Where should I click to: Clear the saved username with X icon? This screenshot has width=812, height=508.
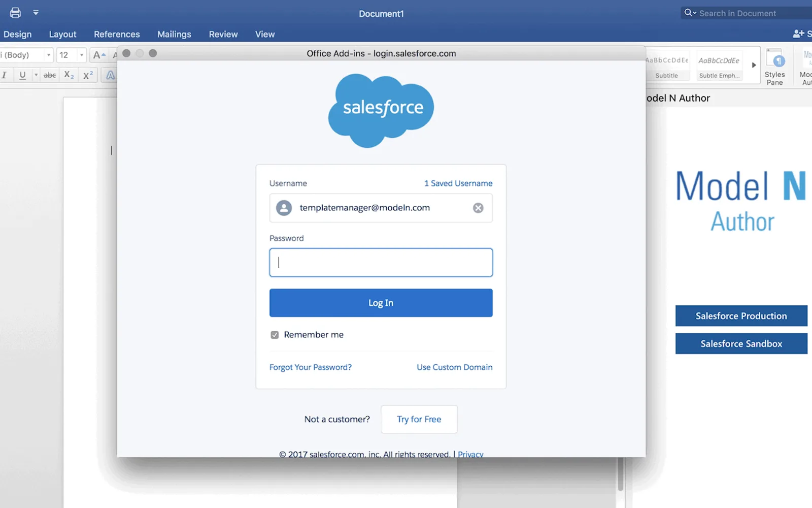point(478,208)
